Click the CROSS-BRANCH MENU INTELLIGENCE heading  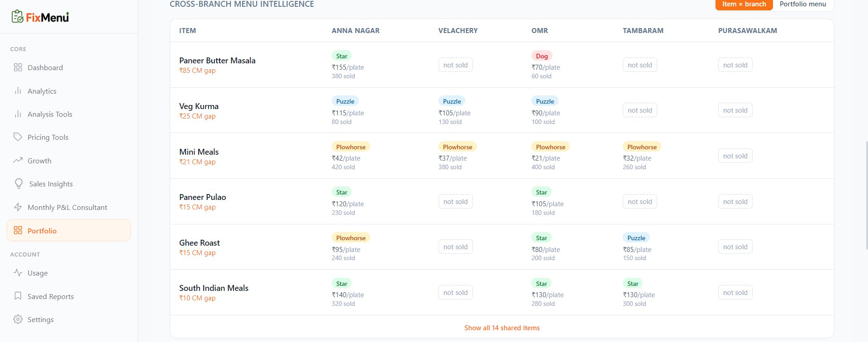pos(242,4)
